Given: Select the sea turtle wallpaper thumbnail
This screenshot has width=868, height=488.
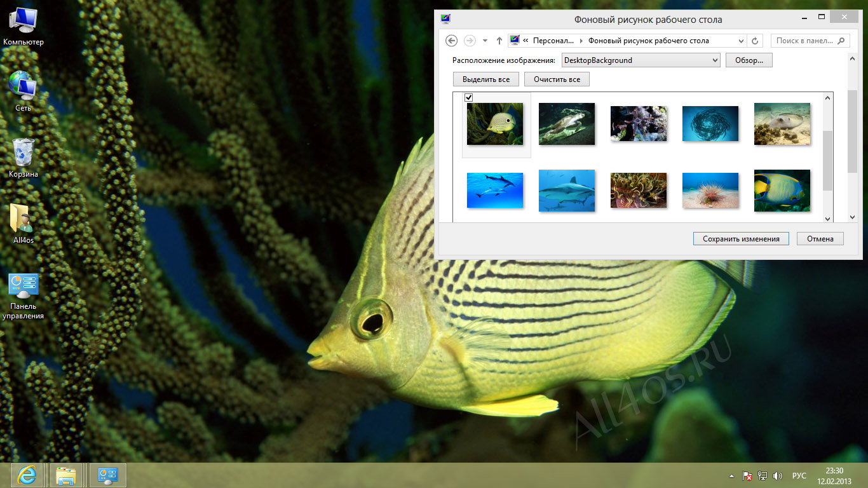Looking at the screenshot, I should point(567,124).
